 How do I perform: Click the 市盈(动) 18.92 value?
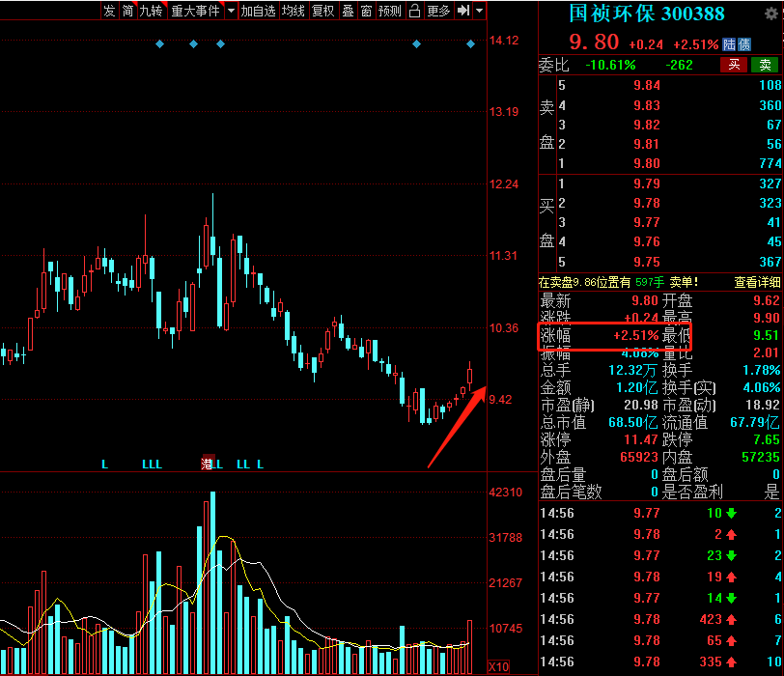763,405
